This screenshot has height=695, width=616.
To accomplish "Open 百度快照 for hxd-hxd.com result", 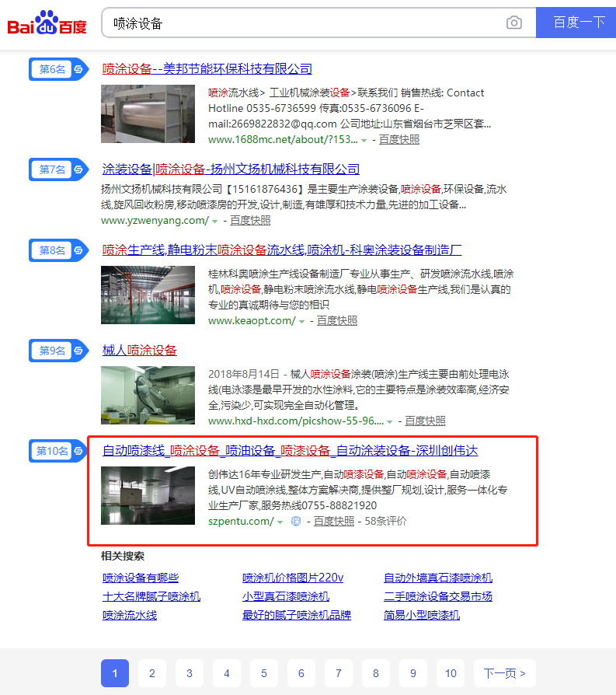I will tap(425, 421).
